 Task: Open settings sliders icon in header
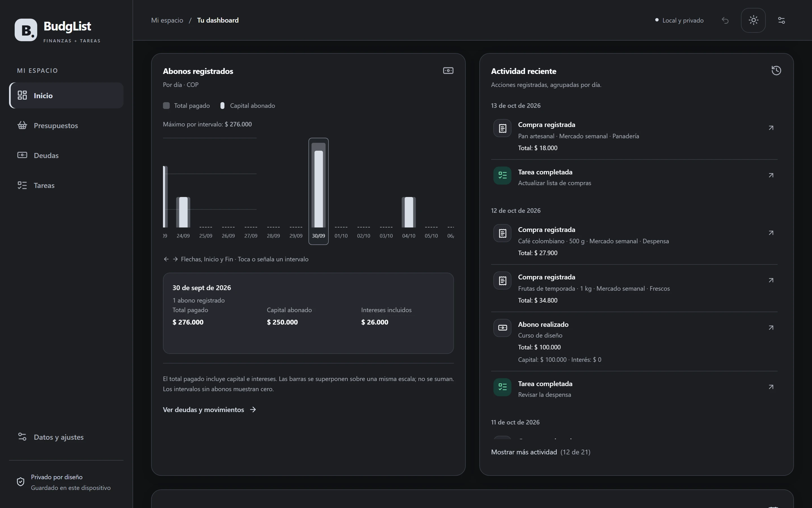coord(782,21)
